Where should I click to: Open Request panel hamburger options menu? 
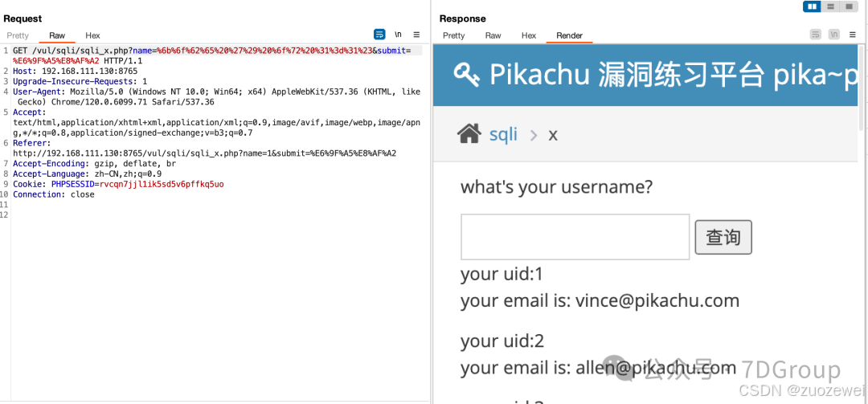click(417, 35)
